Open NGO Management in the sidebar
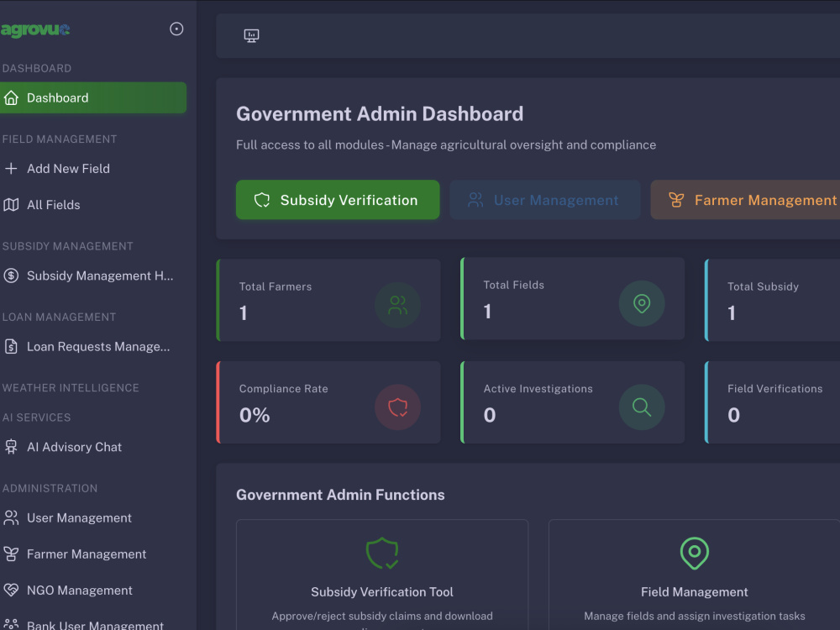The image size is (840, 630). point(93,591)
